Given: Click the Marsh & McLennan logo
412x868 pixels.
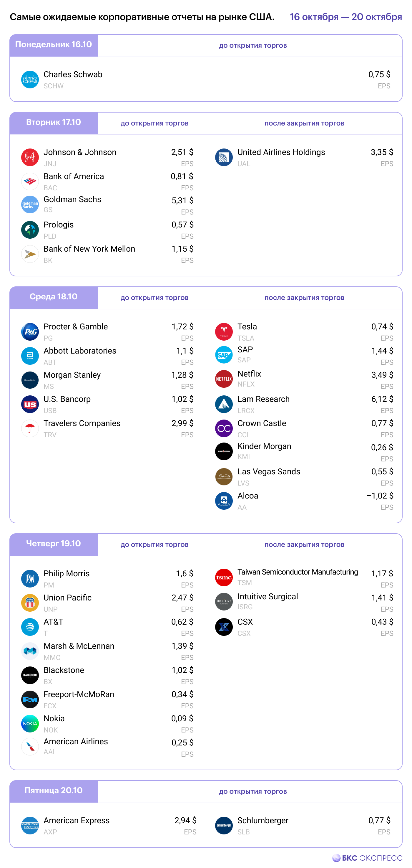Looking at the screenshot, I should (30, 651).
